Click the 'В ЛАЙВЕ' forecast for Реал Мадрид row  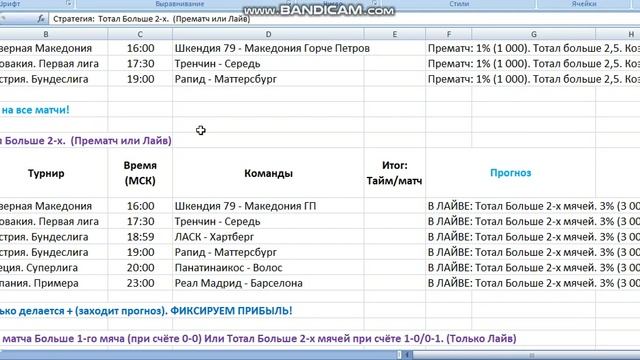pos(533,283)
